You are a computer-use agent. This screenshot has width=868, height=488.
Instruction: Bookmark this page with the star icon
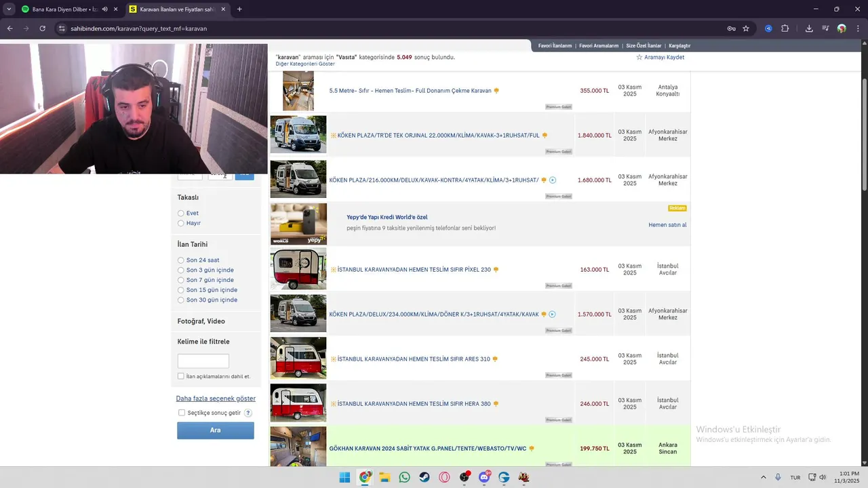[x=746, y=28]
